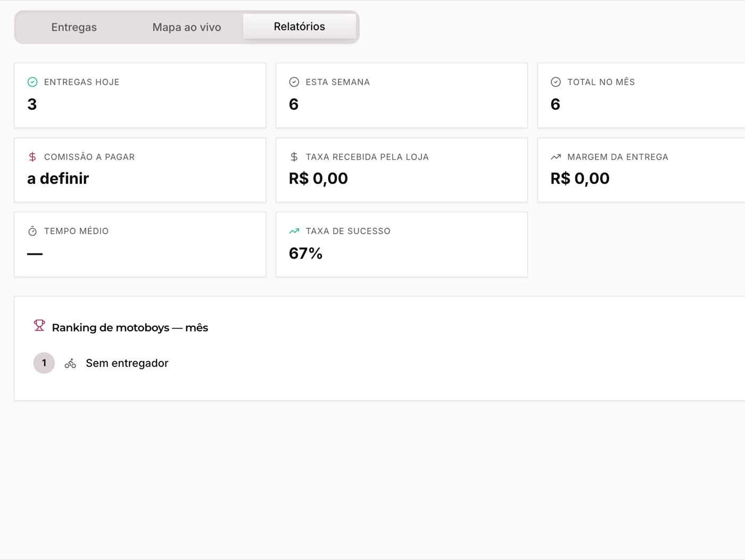Screen dimensions: 745x560
Task: Click the trophy icon in Ranking de motoboys
Action: pos(39,325)
